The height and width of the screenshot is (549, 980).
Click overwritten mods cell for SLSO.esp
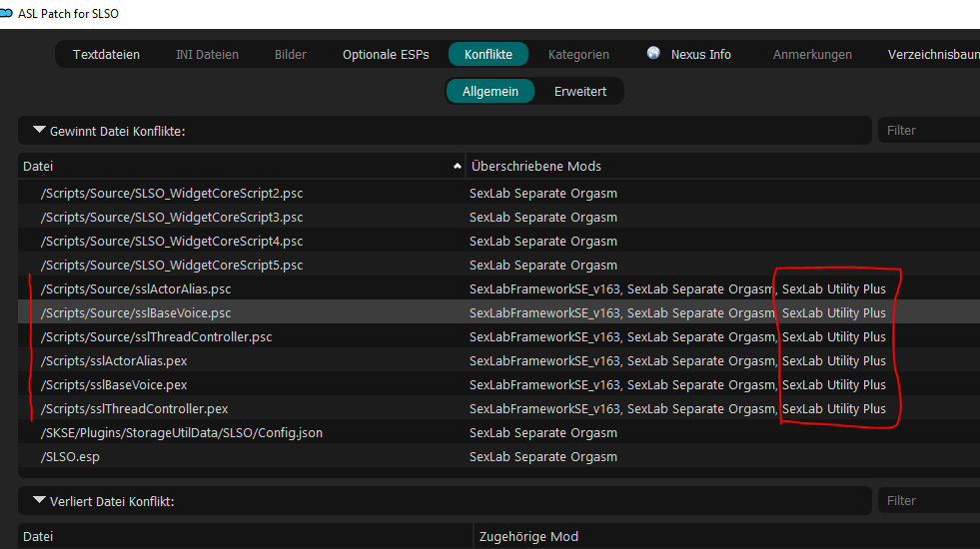(x=543, y=456)
